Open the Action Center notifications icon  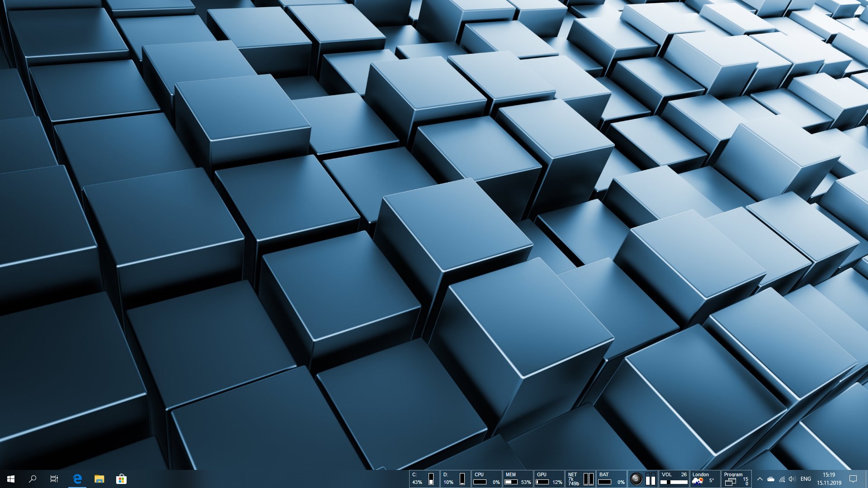[853, 479]
